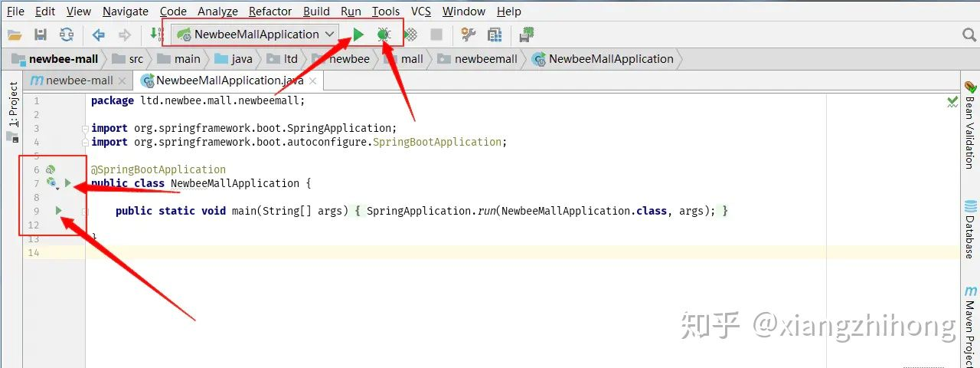
Task: Open the Edit menu
Action: [x=45, y=11]
